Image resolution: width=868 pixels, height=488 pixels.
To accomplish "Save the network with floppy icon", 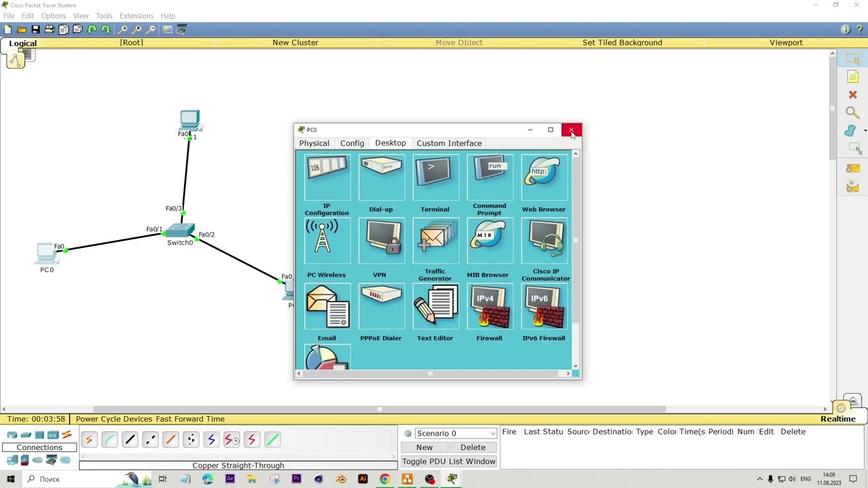I will [35, 29].
